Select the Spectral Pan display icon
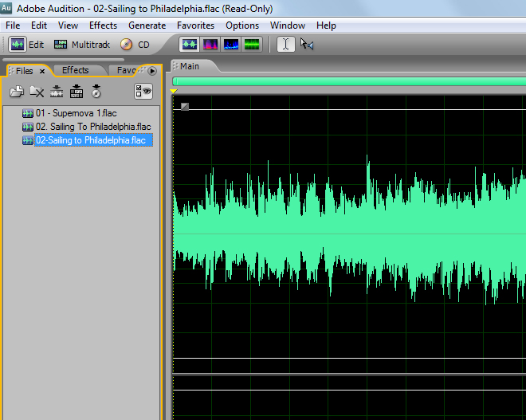This screenshot has width=526, height=420. click(231, 45)
